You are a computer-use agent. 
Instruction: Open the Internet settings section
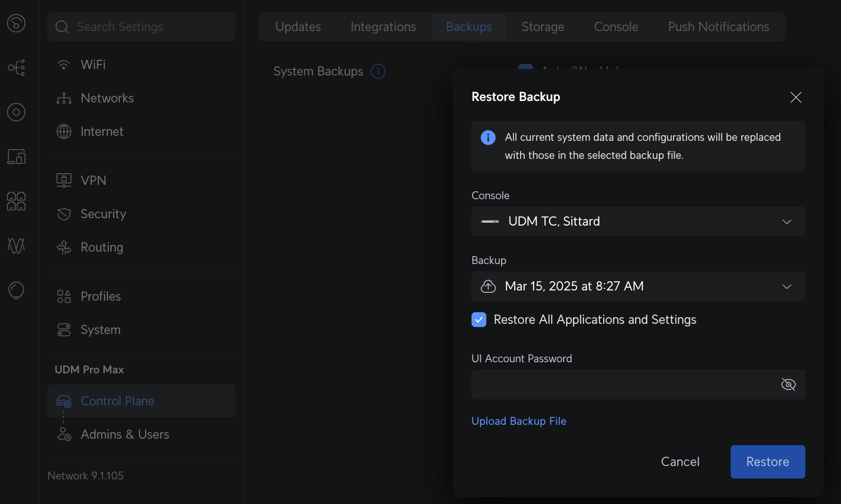tap(141, 132)
